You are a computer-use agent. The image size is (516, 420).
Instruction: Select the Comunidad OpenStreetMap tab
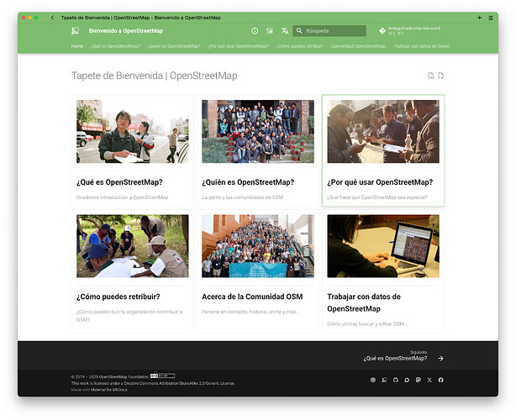point(359,46)
